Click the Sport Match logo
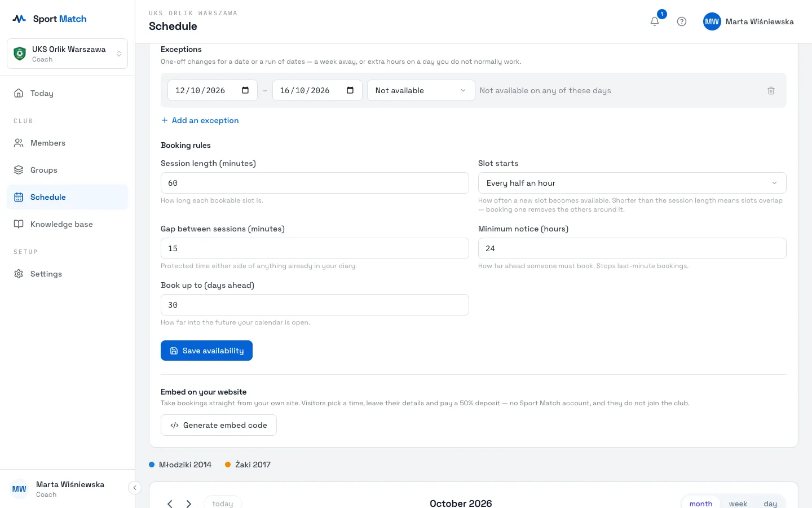Screen dimensions: 812x508 coord(50,19)
